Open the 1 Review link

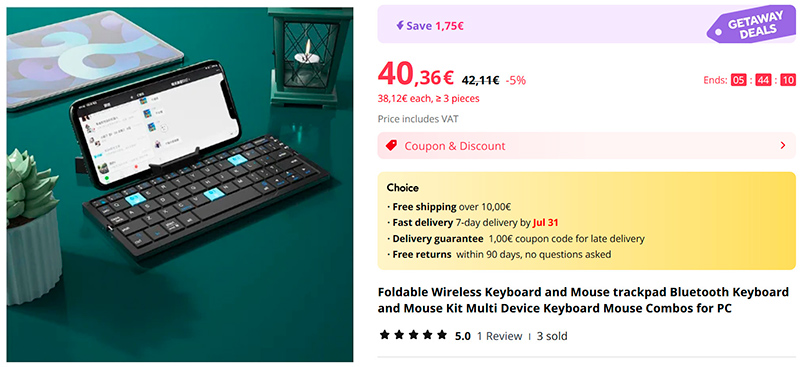499,336
